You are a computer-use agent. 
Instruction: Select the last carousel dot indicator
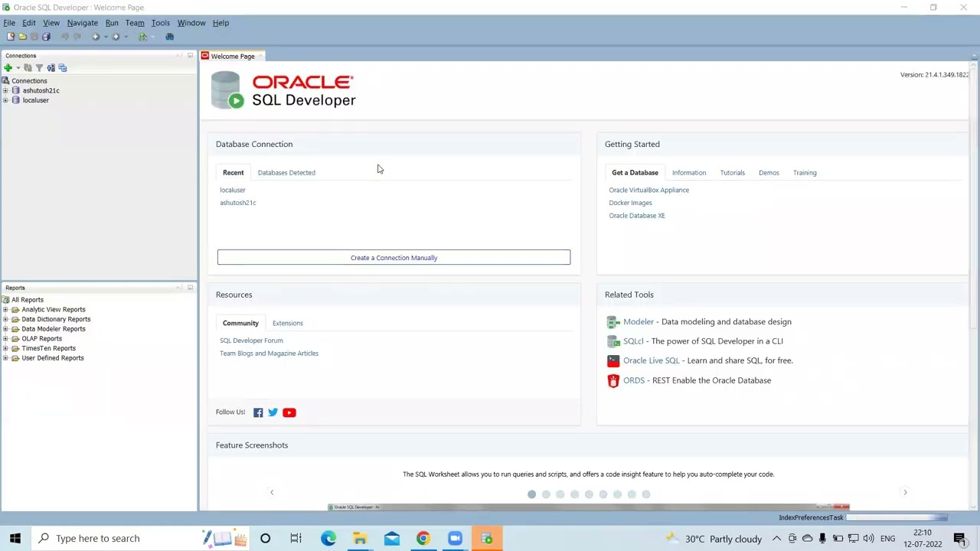646,494
